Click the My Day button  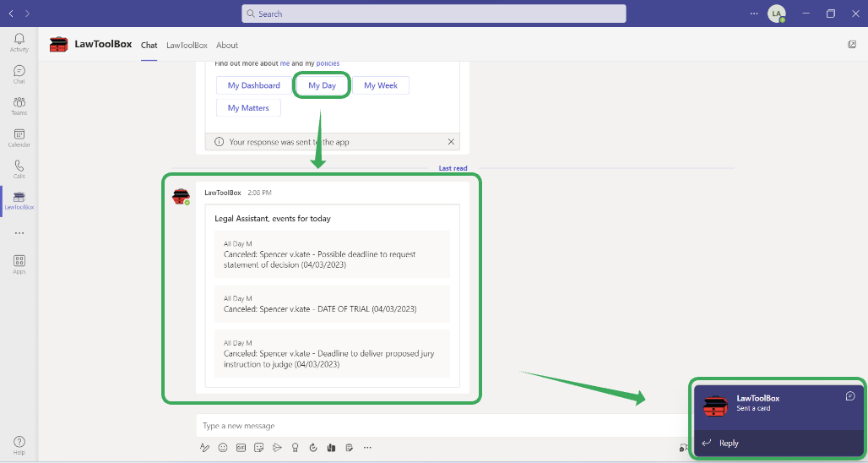(323, 85)
